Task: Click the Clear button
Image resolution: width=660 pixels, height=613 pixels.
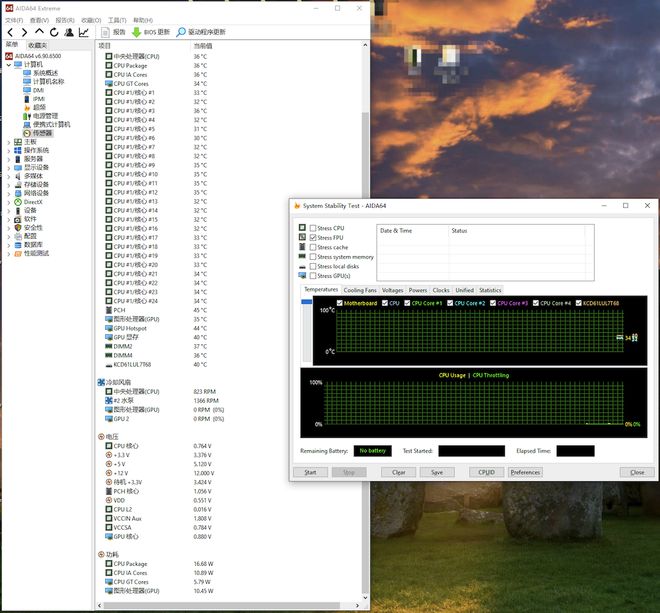Action: coord(399,472)
